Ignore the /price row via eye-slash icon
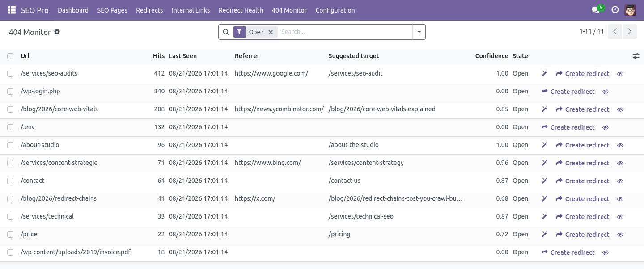644x269 pixels. click(620, 235)
